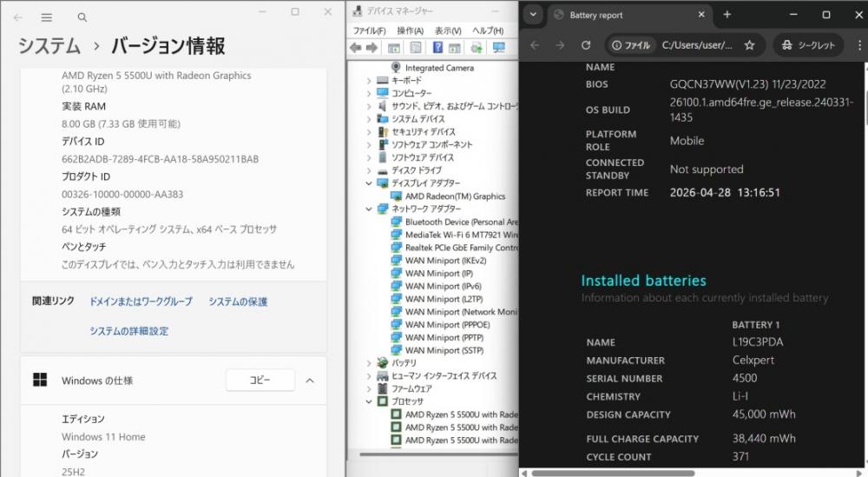
Task: Expand the ディスク ドライブ tree node
Action: [369, 170]
